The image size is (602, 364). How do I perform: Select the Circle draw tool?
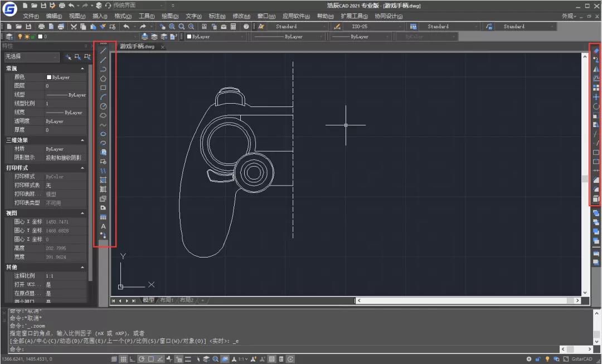(104, 106)
